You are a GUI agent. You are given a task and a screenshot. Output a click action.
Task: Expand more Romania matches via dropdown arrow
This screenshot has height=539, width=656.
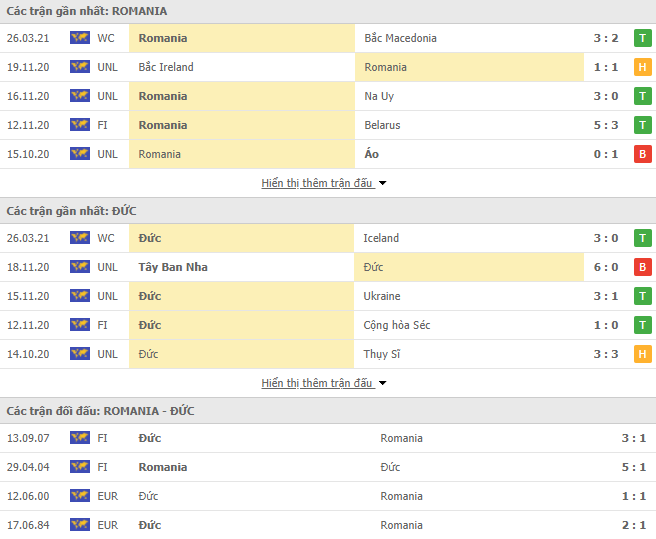click(383, 184)
